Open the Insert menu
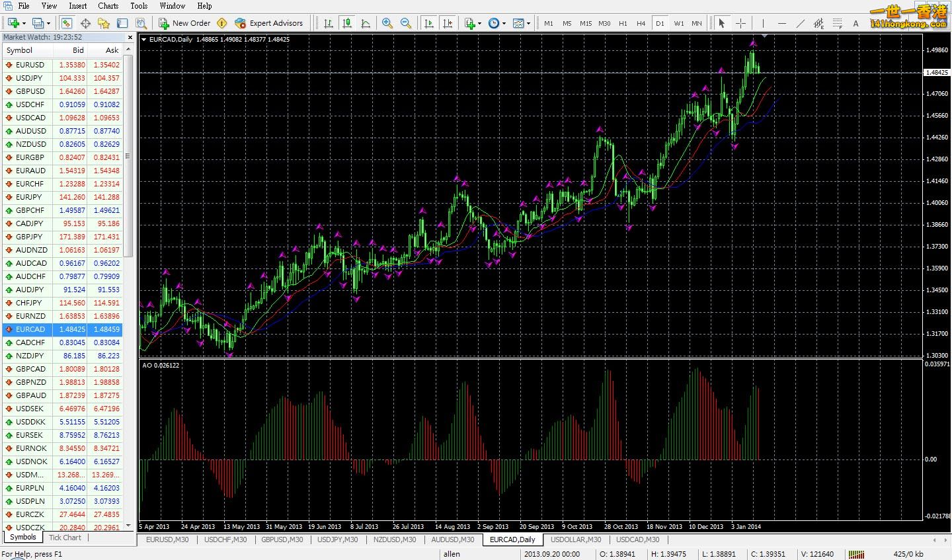952x560 pixels. [x=78, y=5]
